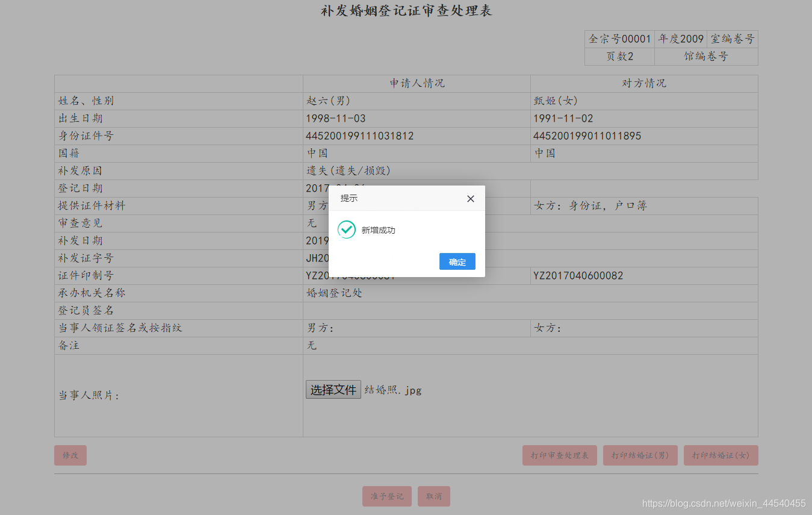Click the 备注 row label

coord(69,345)
